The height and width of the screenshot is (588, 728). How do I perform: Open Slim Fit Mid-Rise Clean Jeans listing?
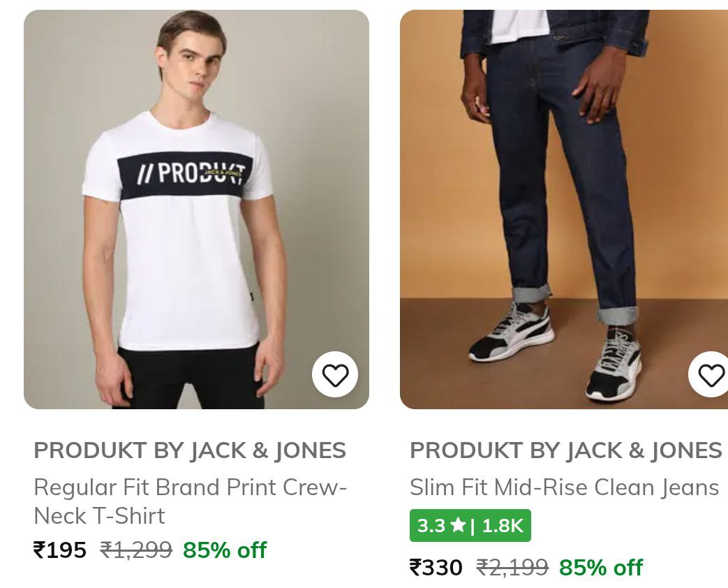coord(564,487)
